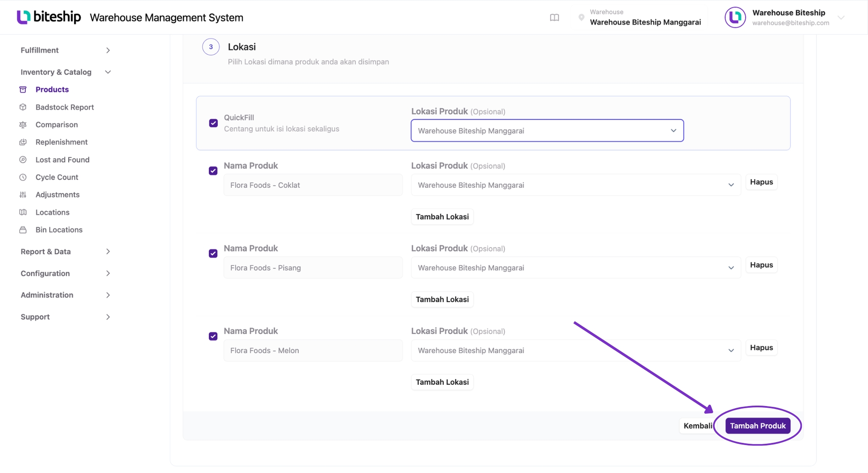Click Hapus for Flora Foods - Coklat

click(761, 182)
